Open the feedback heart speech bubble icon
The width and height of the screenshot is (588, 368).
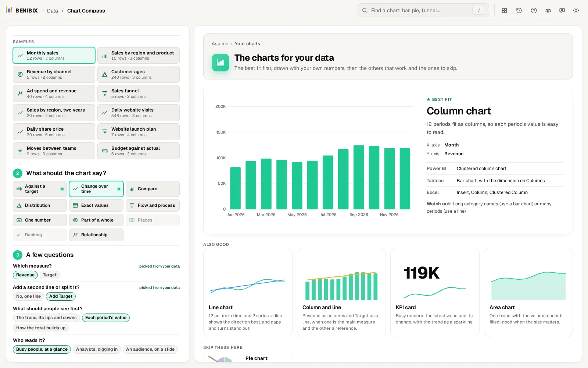pos(562,11)
